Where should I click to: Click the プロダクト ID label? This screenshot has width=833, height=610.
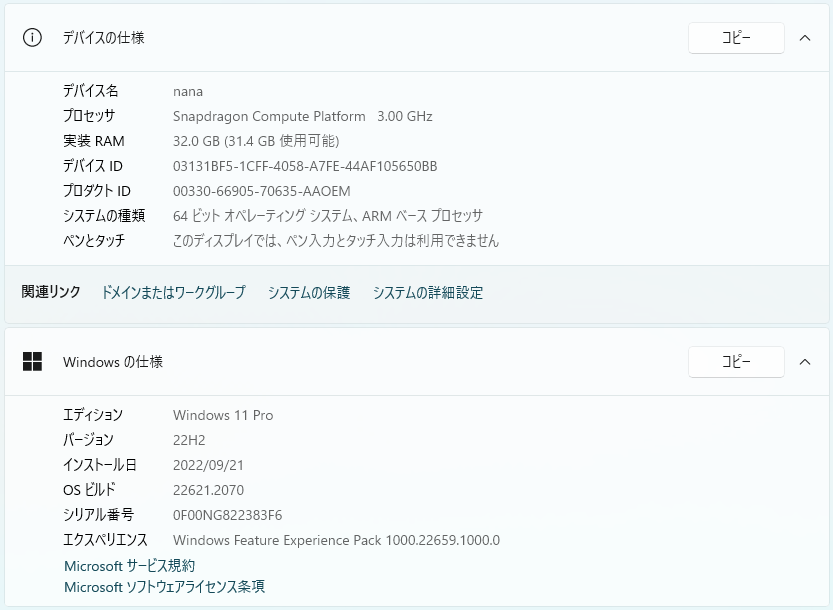click(97, 191)
